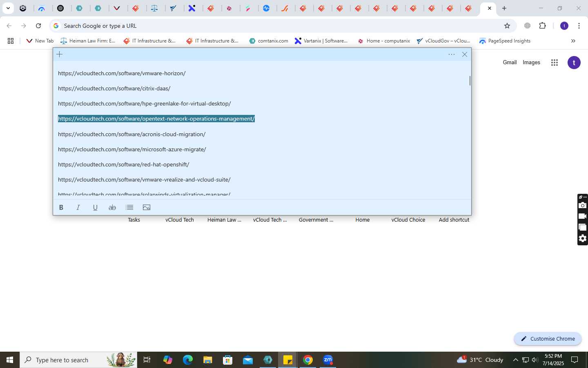
Task: Go forward in Chrome
Action: 24,26
